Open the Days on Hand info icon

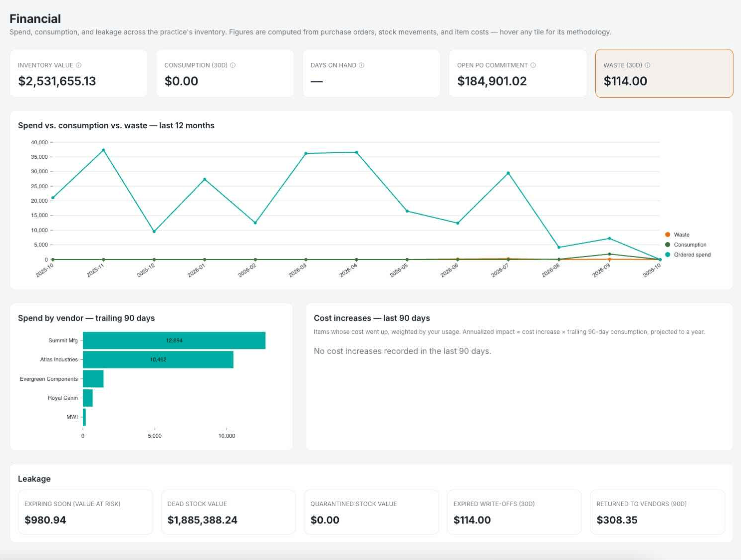(x=362, y=65)
